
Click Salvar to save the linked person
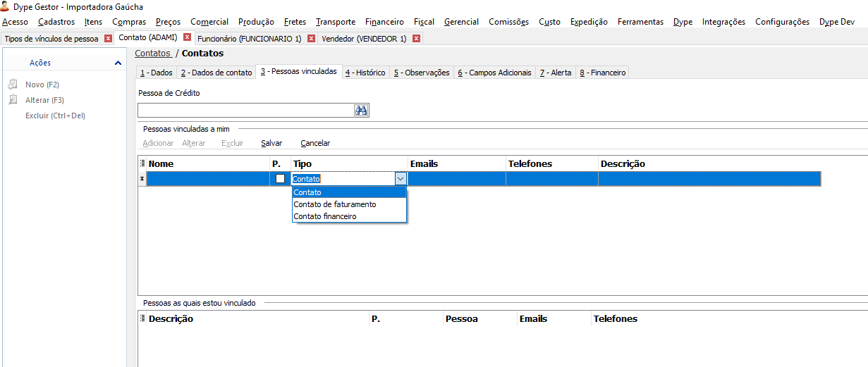271,143
